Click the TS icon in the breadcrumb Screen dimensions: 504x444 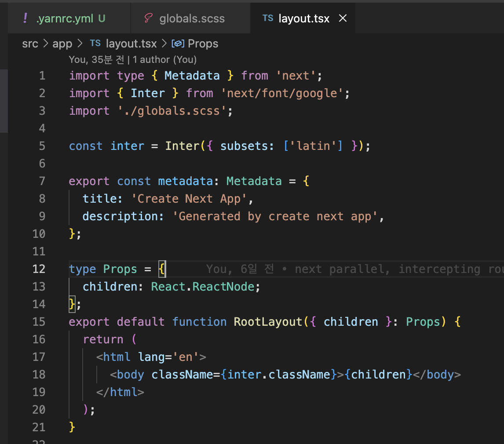pyautogui.click(x=95, y=44)
